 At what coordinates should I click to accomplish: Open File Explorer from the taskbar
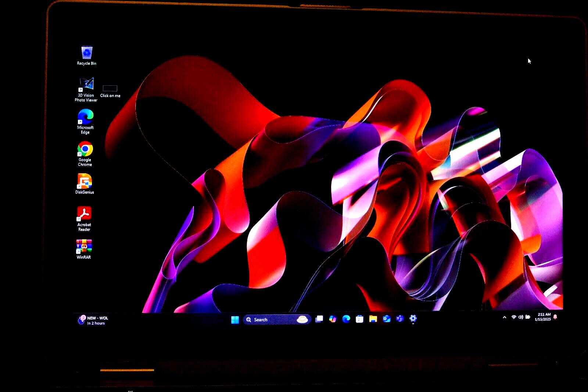click(x=373, y=319)
